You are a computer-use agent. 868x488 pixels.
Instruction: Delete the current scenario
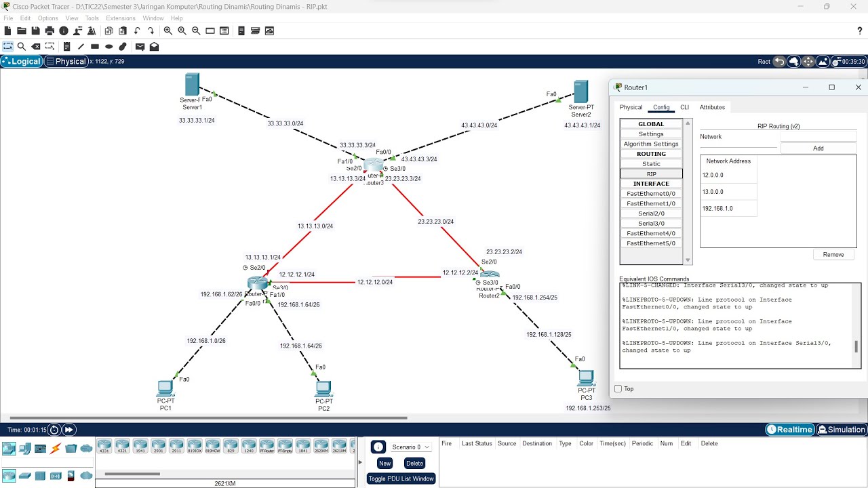click(414, 464)
